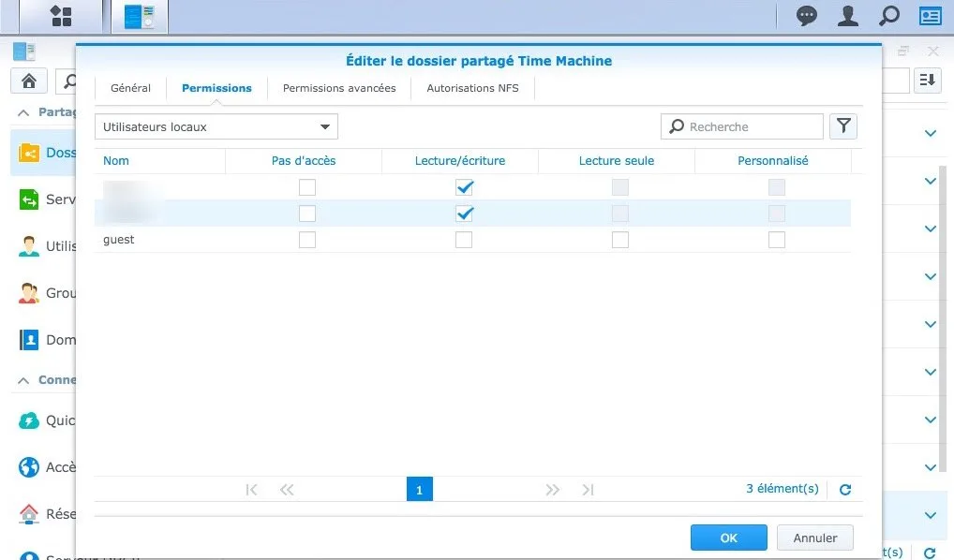Click the background window vertical scrollbar

(x=943, y=317)
